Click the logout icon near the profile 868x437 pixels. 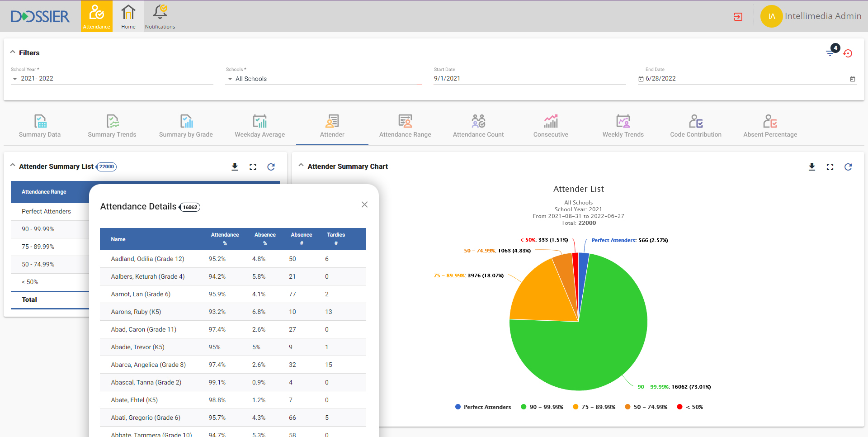(738, 17)
